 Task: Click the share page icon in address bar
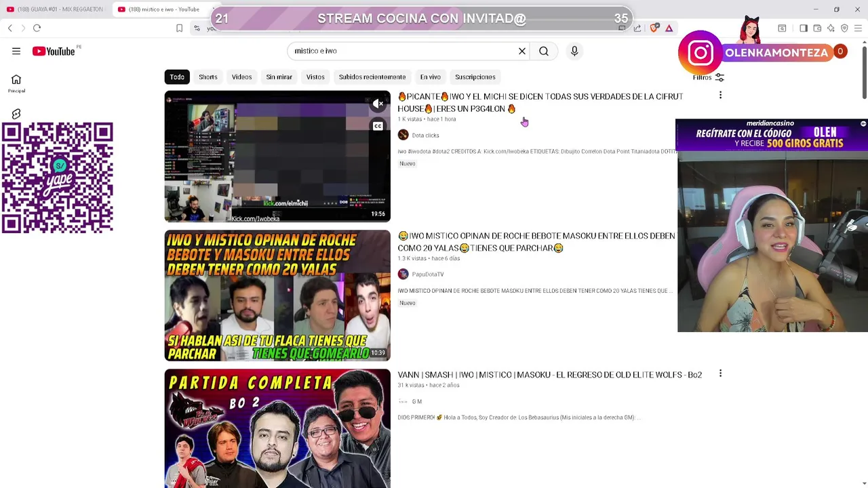tap(637, 28)
